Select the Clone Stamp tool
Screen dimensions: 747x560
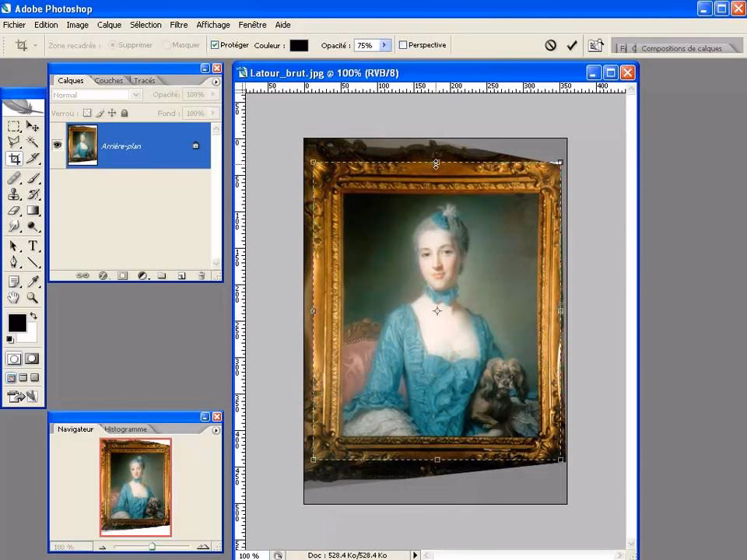pos(15,194)
